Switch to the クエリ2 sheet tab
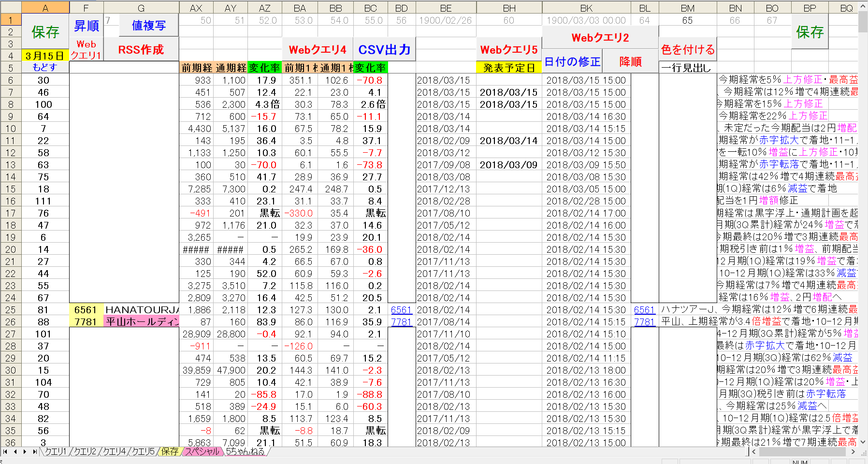 coord(85,451)
